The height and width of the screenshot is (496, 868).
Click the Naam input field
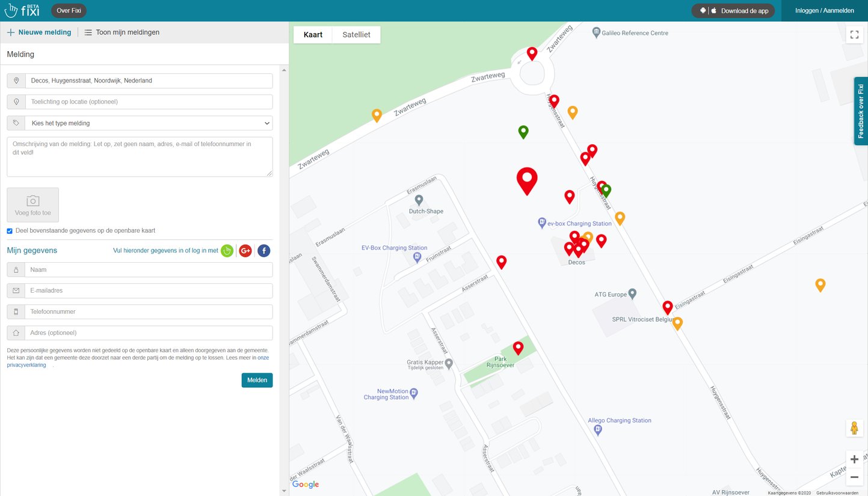[140, 270]
